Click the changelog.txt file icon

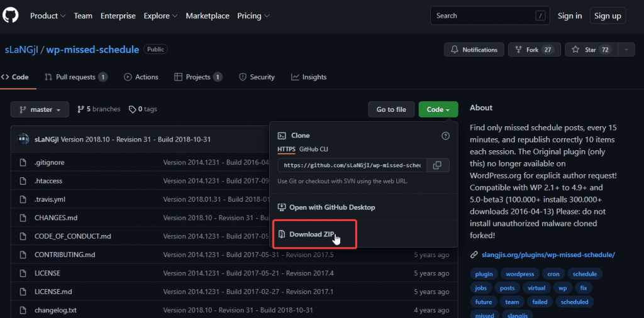[23, 310]
